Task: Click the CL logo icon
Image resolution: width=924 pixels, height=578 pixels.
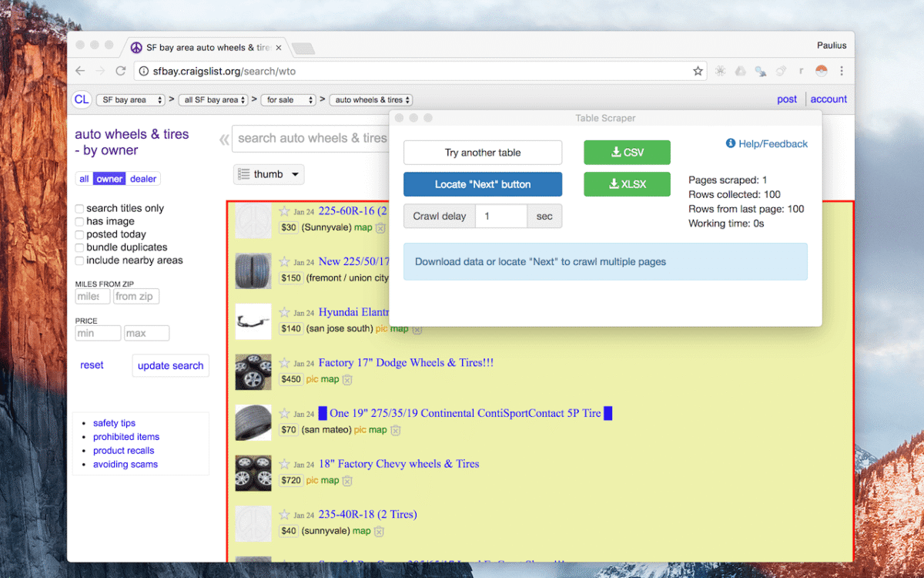Action: click(x=81, y=99)
